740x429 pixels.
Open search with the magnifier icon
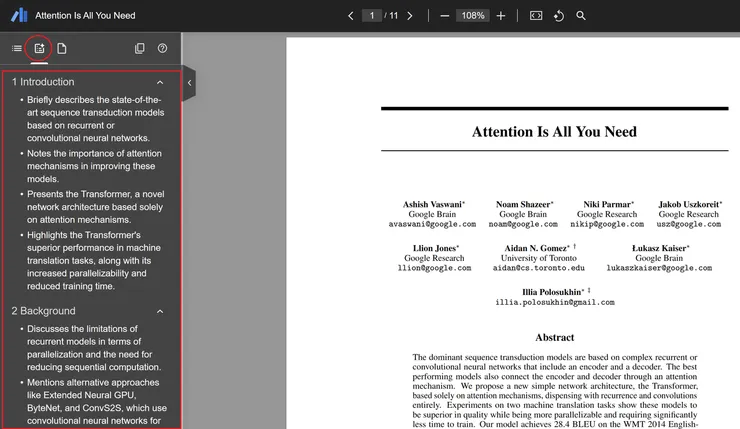(x=581, y=16)
